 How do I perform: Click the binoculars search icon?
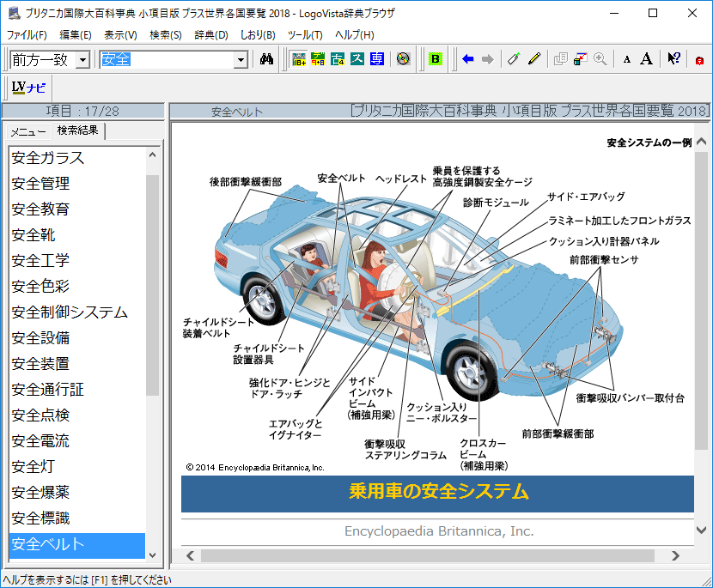(266, 59)
